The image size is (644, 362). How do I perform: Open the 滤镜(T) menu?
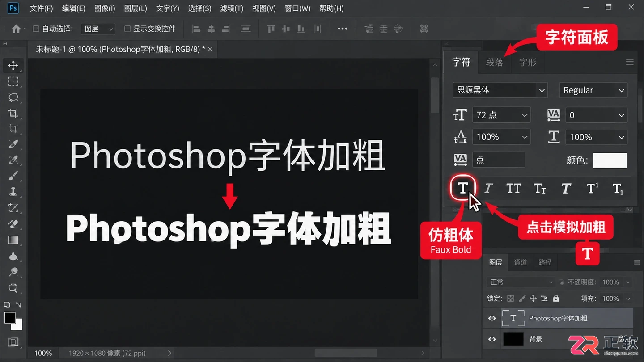(232, 8)
